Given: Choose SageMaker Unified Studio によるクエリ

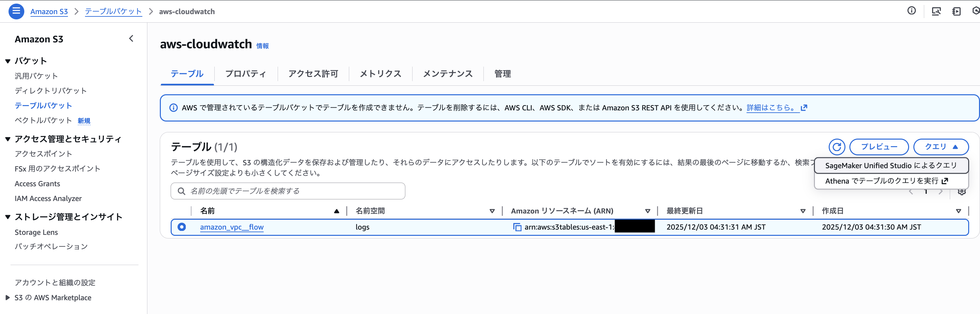Looking at the screenshot, I should click(891, 166).
